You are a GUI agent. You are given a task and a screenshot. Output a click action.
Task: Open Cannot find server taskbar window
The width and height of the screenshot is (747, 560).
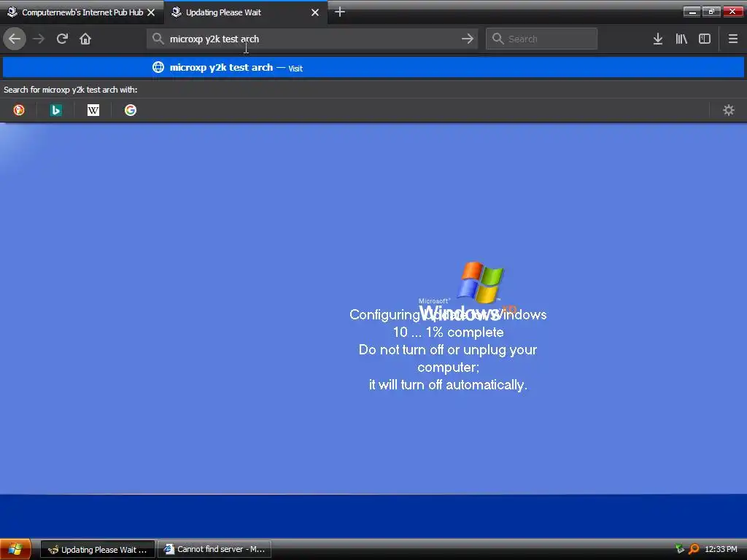[214, 549]
